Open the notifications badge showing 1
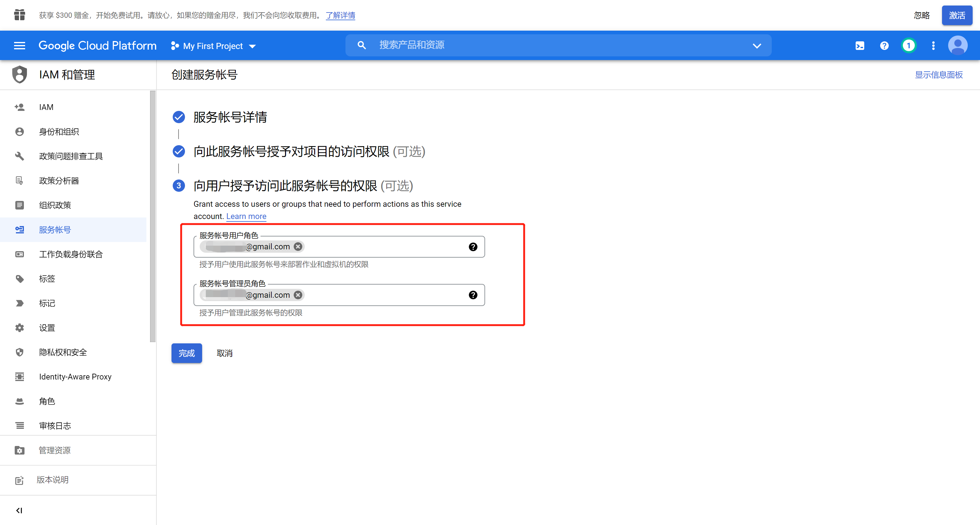The width and height of the screenshot is (980, 525). coord(909,45)
